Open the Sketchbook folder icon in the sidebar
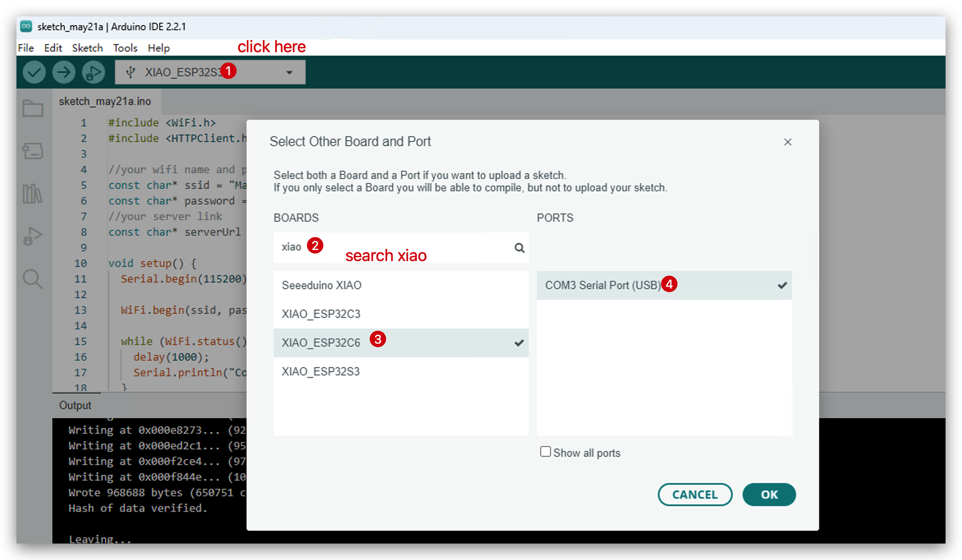This screenshot has height=560, width=962. (33, 109)
